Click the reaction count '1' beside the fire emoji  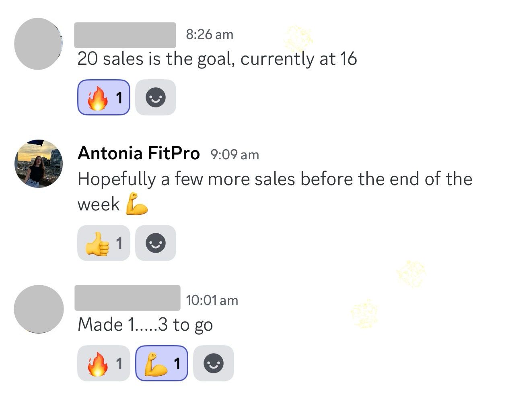pos(119,97)
